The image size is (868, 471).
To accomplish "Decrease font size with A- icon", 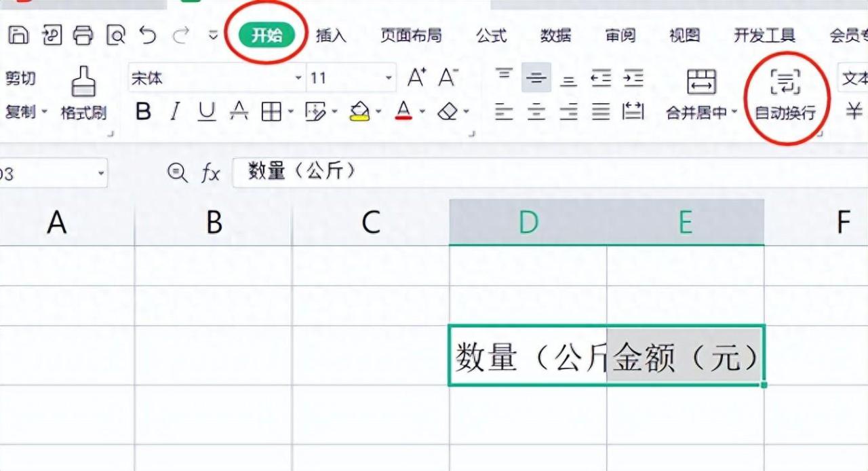I will [x=448, y=77].
